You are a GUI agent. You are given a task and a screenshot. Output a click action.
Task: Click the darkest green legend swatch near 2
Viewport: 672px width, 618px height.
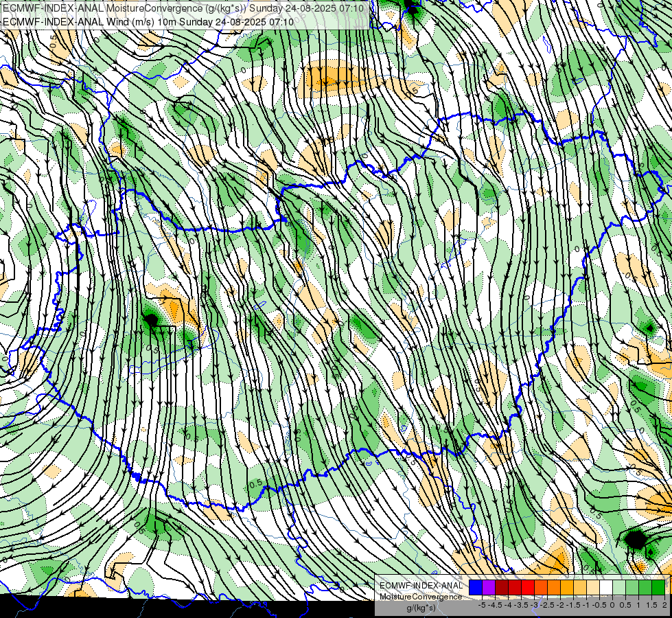tap(658, 587)
